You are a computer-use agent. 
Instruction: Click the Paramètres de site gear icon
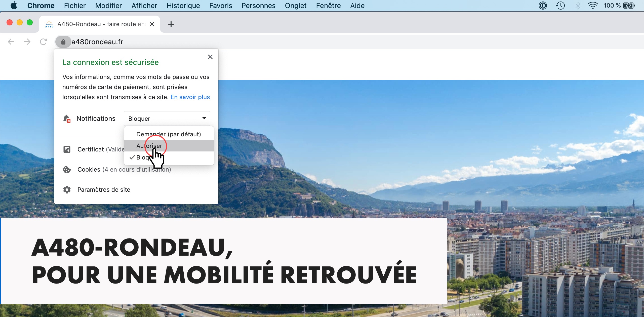(x=67, y=190)
